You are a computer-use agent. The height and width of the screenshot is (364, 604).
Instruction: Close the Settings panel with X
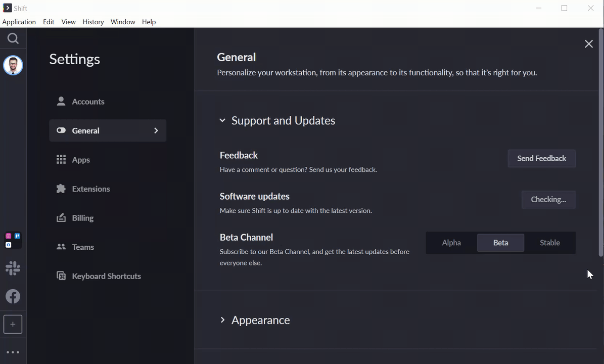tap(589, 44)
